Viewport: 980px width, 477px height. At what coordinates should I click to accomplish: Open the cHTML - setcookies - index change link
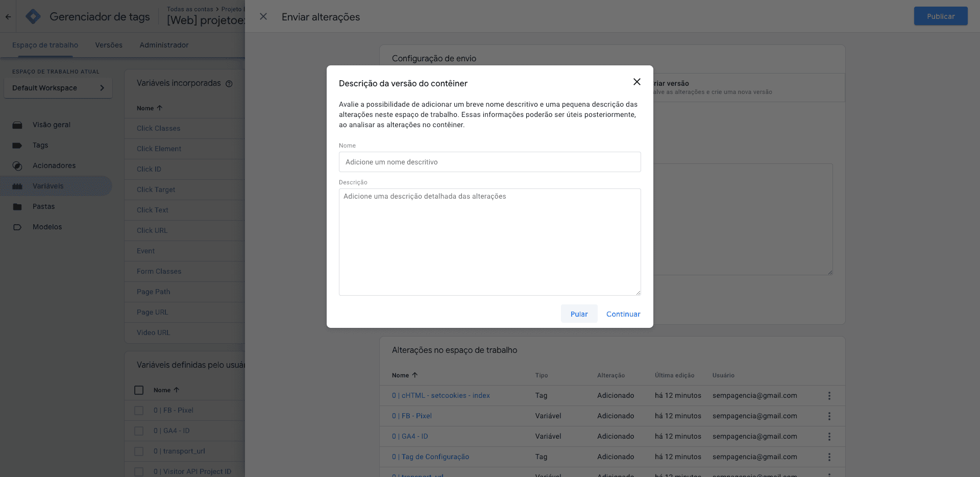441,395
